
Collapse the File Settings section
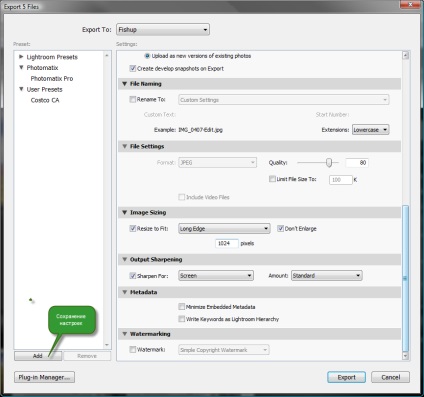[125, 146]
